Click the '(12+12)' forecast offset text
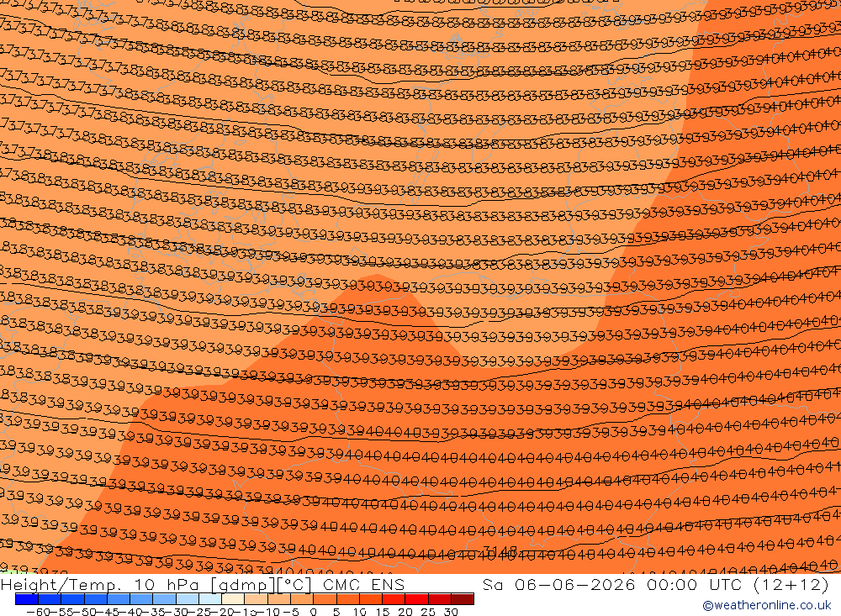 coord(791,584)
